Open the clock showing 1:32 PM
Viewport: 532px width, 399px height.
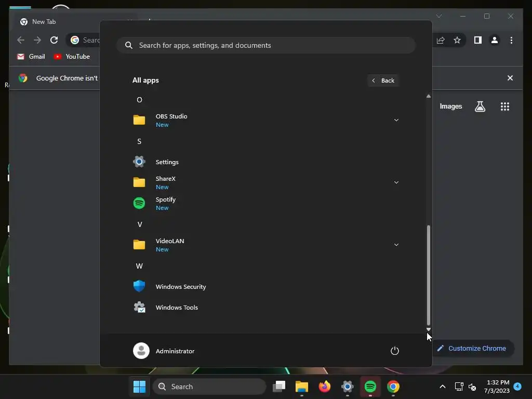coord(497,387)
